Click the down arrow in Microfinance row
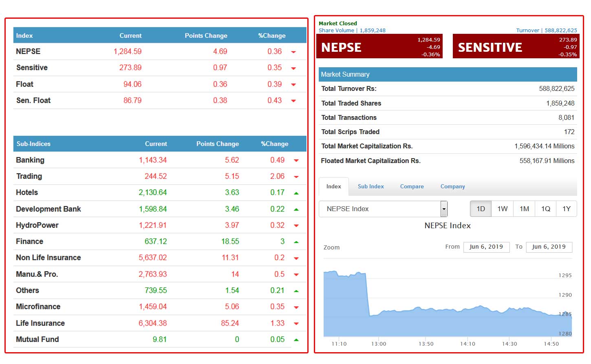591x364 pixels. (296, 307)
